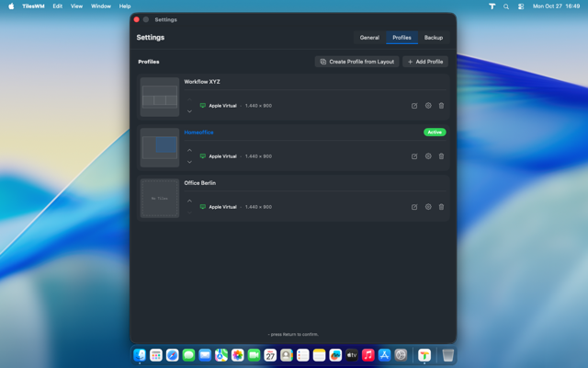The width and height of the screenshot is (588, 368).
Task: Move Homeoffice profile down with chevron
Action: pyautogui.click(x=190, y=162)
